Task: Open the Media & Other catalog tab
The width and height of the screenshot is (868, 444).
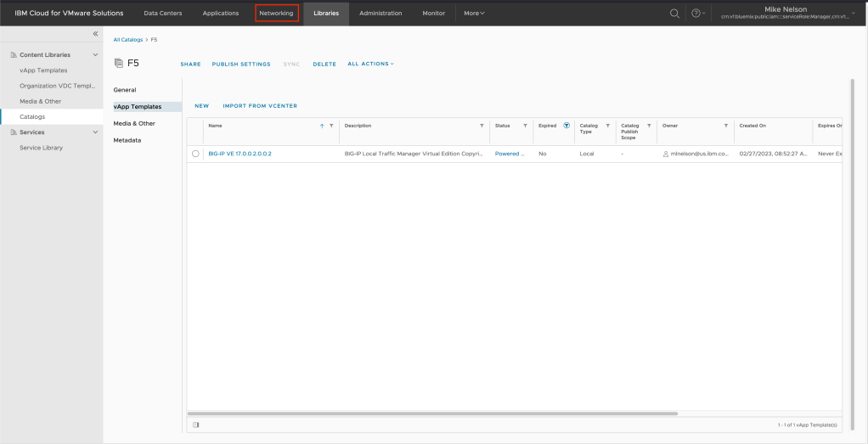Action: (134, 123)
